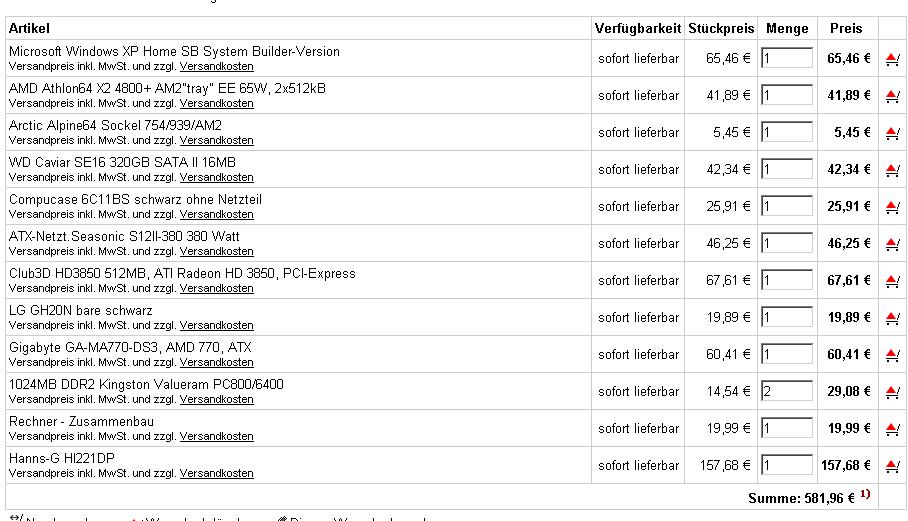Image resolution: width=908 pixels, height=521 pixels.
Task: Click footnote 1 marker next to Summe
Action: pos(865,494)
